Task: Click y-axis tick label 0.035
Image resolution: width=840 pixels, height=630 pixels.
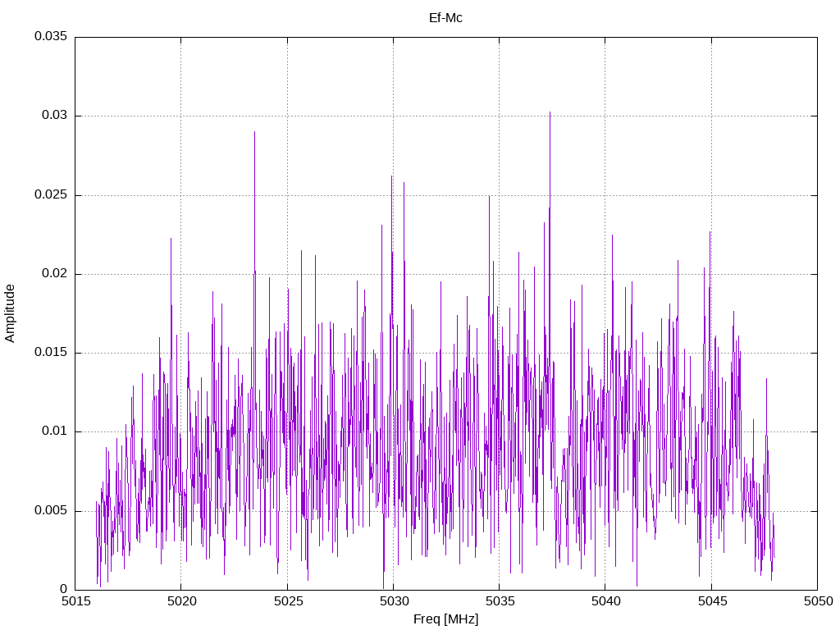Action: pos(51,36)
